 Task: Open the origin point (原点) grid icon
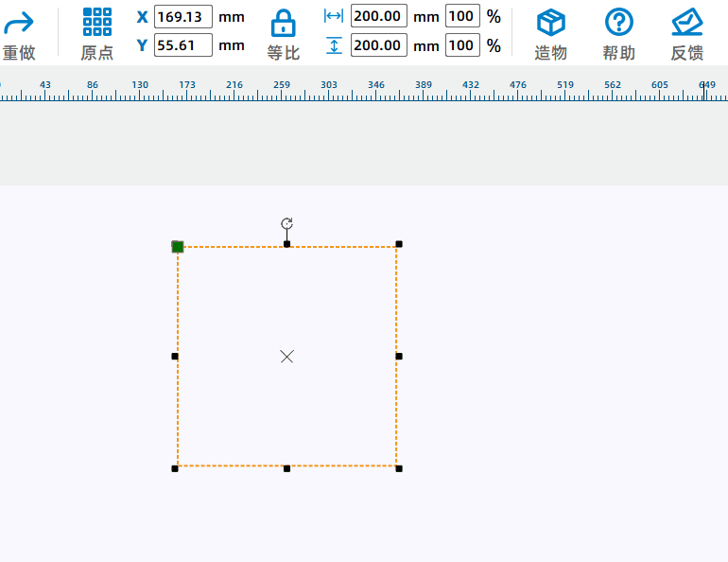coord(96,23)
